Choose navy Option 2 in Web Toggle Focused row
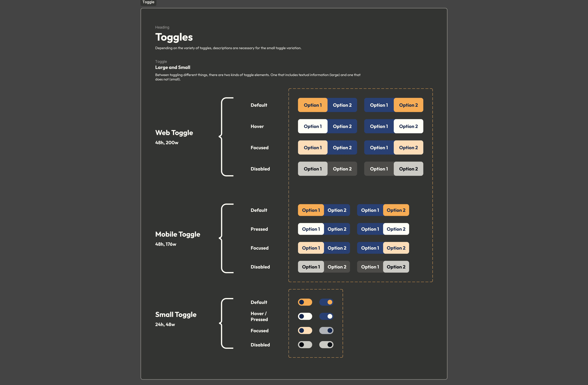The image size is (588, 385). tap(342, 148)
